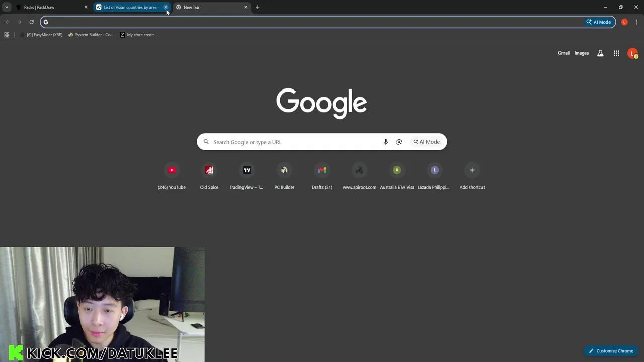
Task: Click the Add shortcut button
Action: 472,176
